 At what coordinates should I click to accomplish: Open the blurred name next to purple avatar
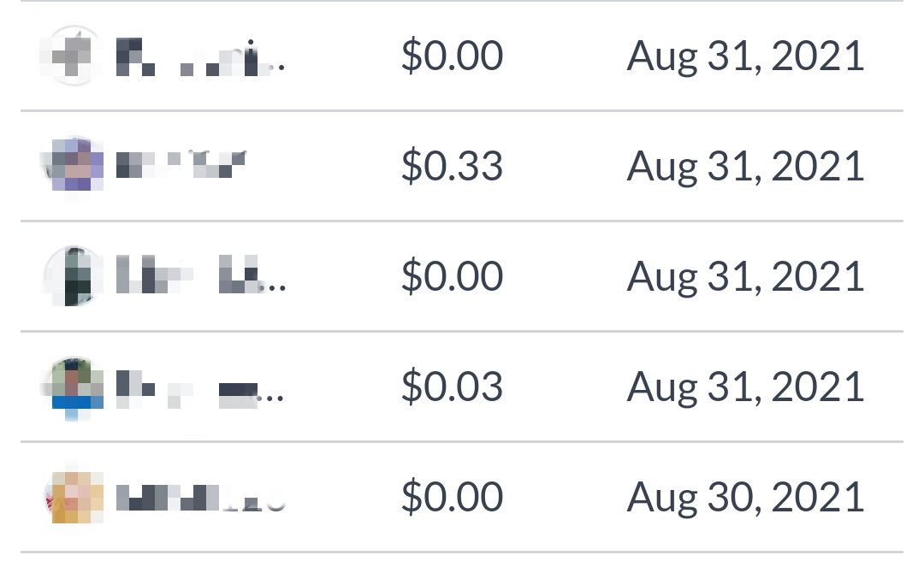click(181, 164)
